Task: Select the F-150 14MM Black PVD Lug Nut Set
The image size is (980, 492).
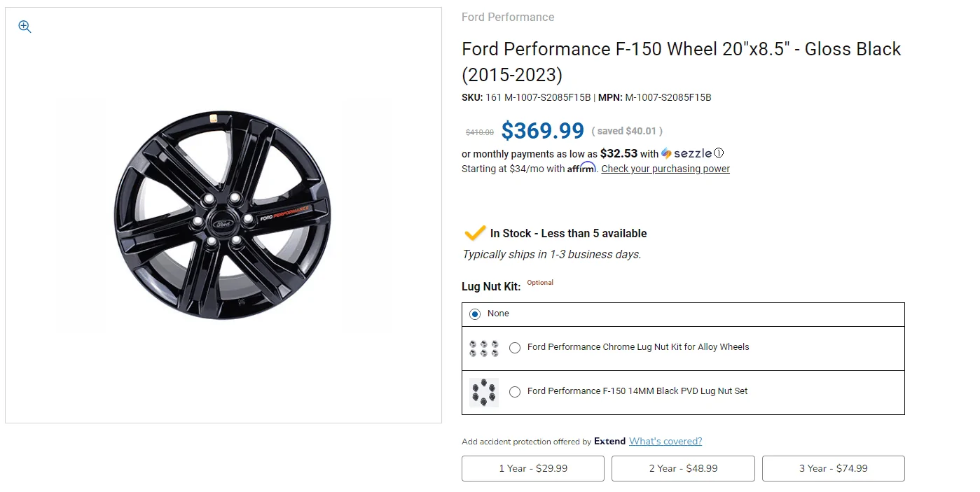Action: coord(515,392)
